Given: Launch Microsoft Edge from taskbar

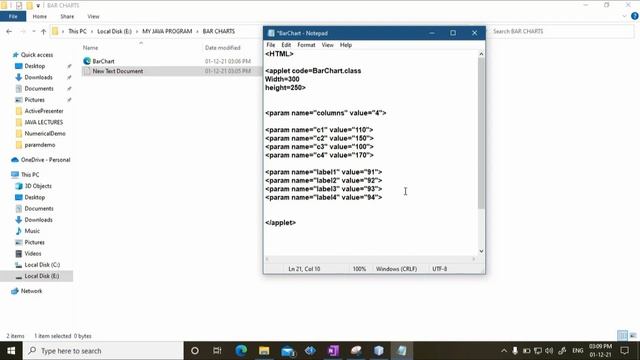Looking at the screenshot, I should (x=241, y=351).
